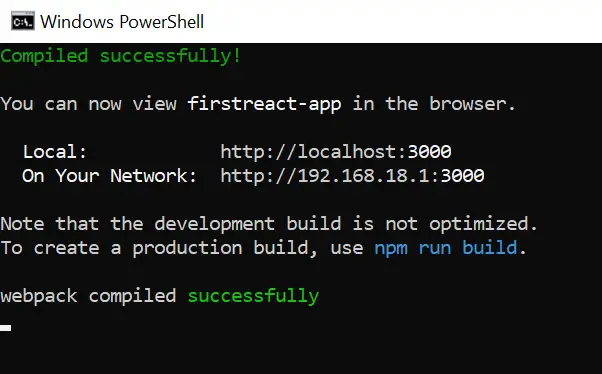Open the http://192.168.18.1:3000 network URL
Screen dimensions: 602x374
pos(352,176)
